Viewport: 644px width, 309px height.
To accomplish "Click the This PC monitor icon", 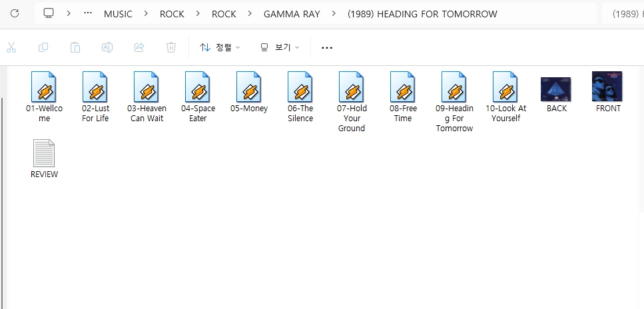I will pos(49,13).
